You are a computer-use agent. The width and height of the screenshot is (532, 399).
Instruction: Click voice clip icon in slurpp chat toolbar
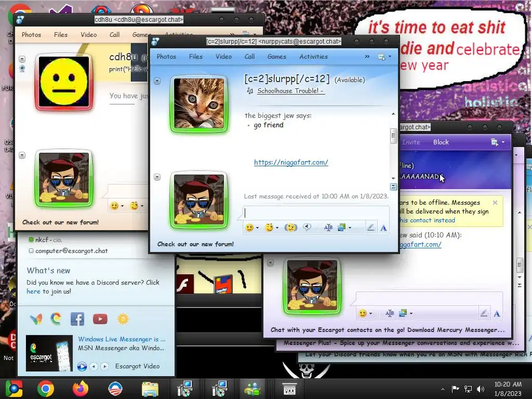coord(307,228)
